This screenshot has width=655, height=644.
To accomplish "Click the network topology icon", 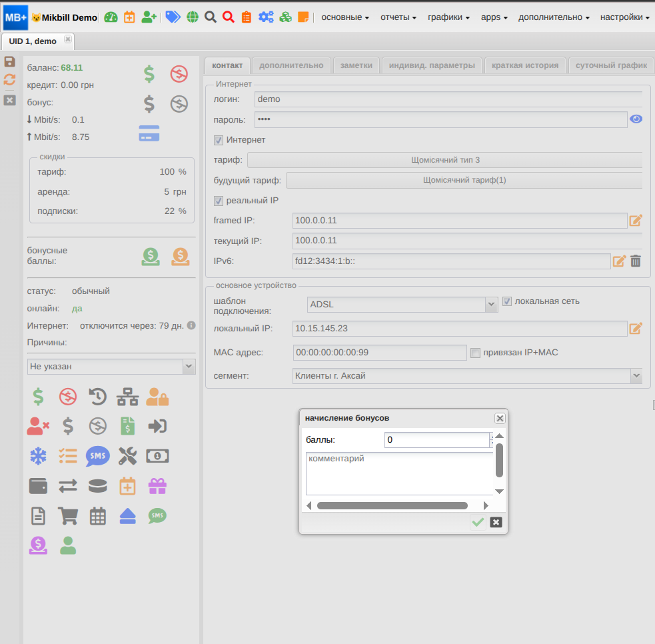I will coord(127,397).
